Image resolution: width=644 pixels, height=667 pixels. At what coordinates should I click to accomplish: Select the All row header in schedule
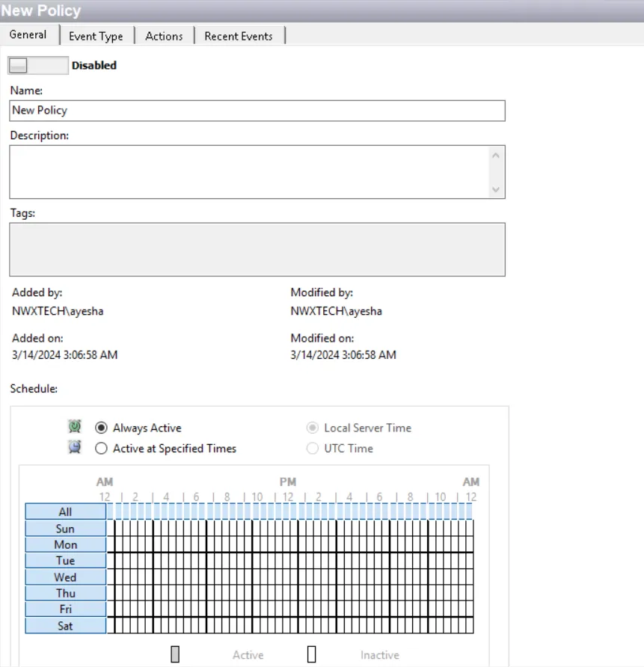(x=66, y=511)
